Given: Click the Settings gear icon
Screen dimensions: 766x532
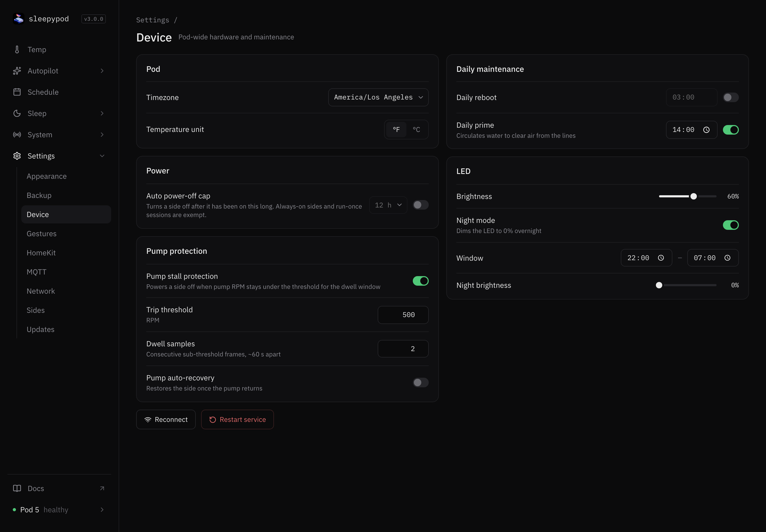Looking at the screenshot, I should tap(17, 156).
